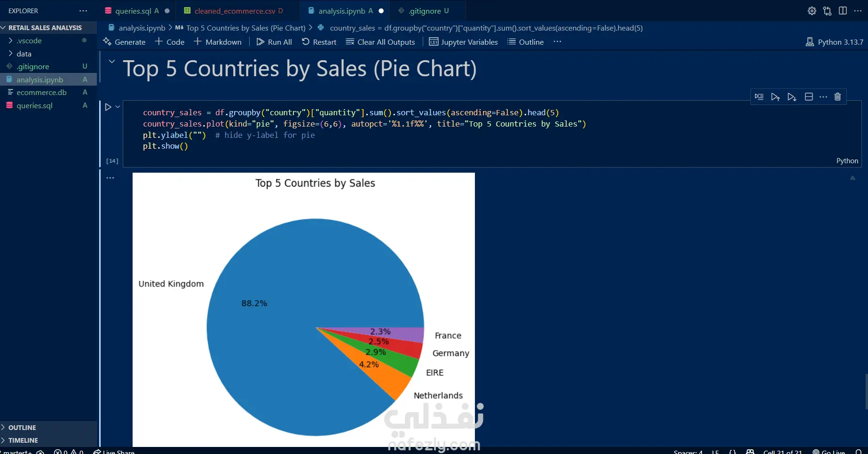Click Execute Cell and Below icon
Viewport: 868px width, 454px height.
[x=792, y=97]
